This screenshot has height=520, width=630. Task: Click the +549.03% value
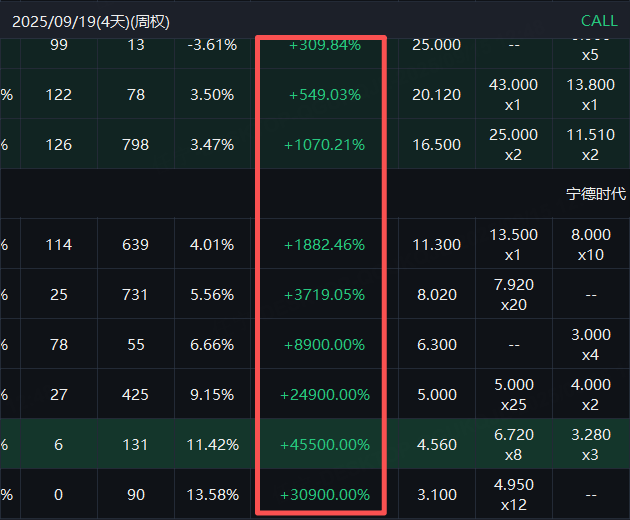click(324, 95)
